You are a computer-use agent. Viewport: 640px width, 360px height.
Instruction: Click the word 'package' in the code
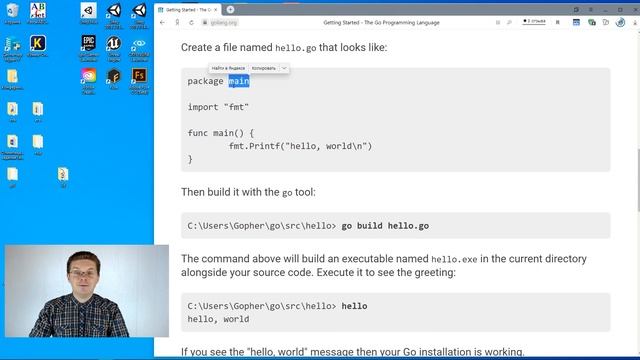(205, 81)
